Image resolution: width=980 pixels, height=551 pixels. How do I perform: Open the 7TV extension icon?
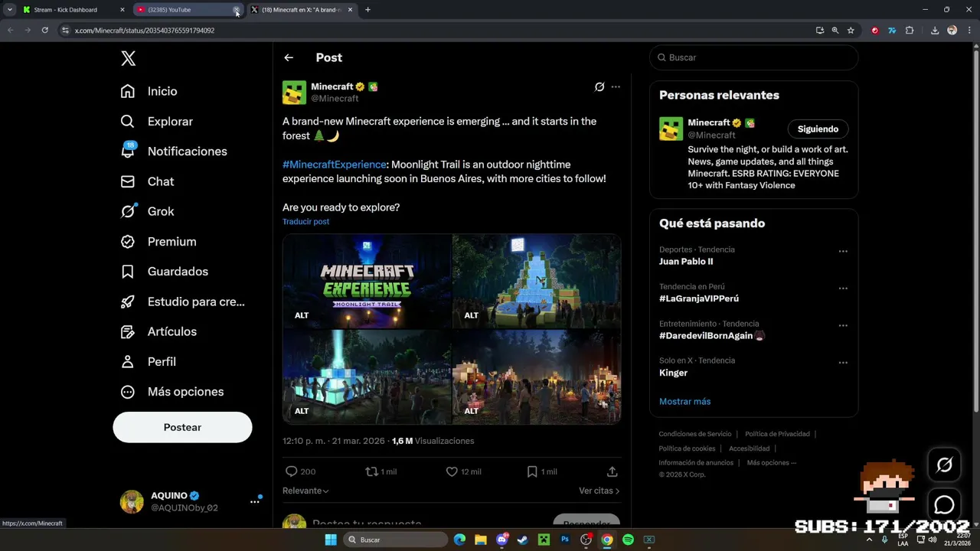tap(892, 31)
